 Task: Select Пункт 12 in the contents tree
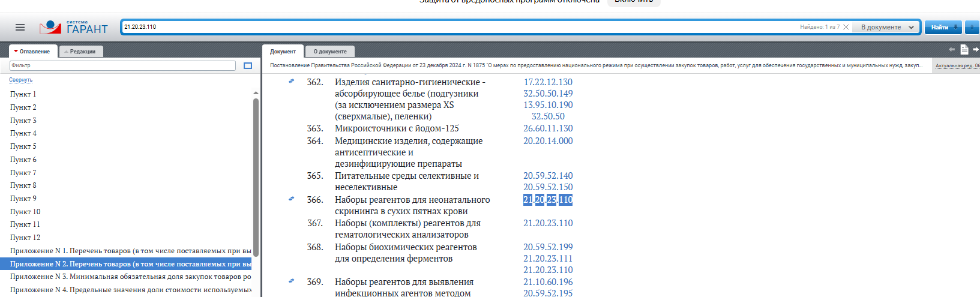pyautogui.click(x=25, y=238)
